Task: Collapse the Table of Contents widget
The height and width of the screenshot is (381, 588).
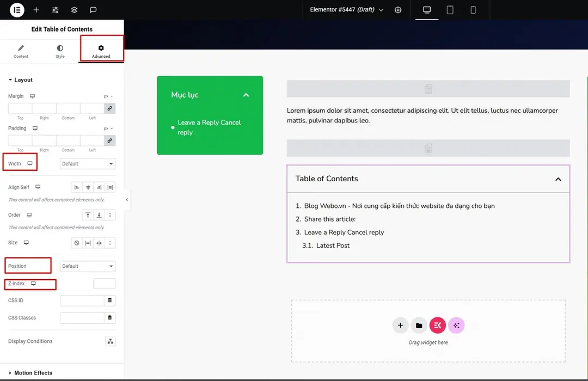Action: (558, 179)
